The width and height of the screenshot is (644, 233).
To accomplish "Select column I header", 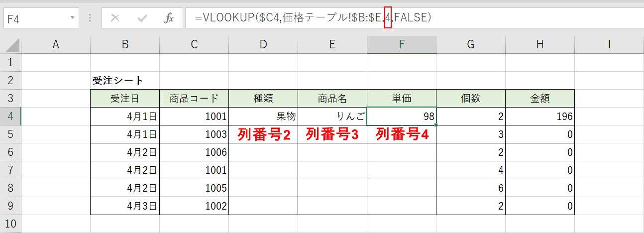I will [x=609, y=45].
